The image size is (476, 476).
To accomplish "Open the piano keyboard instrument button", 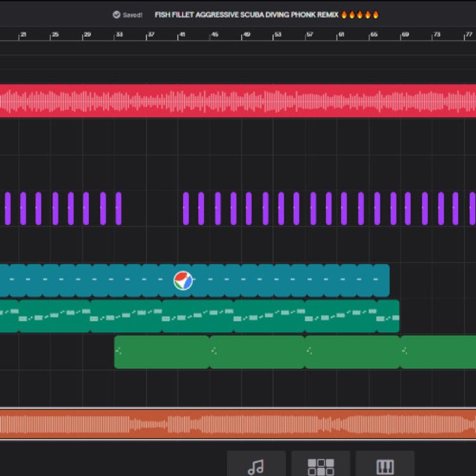I will pyautogui.click(x=385, y=463).
